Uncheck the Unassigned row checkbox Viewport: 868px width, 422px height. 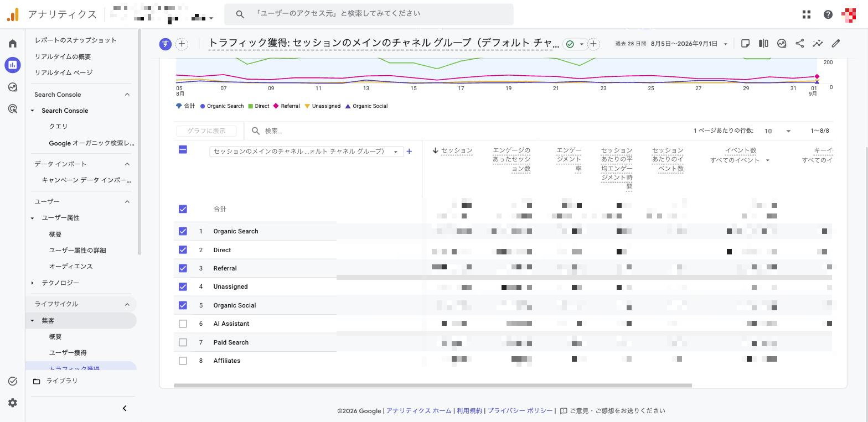183,286
